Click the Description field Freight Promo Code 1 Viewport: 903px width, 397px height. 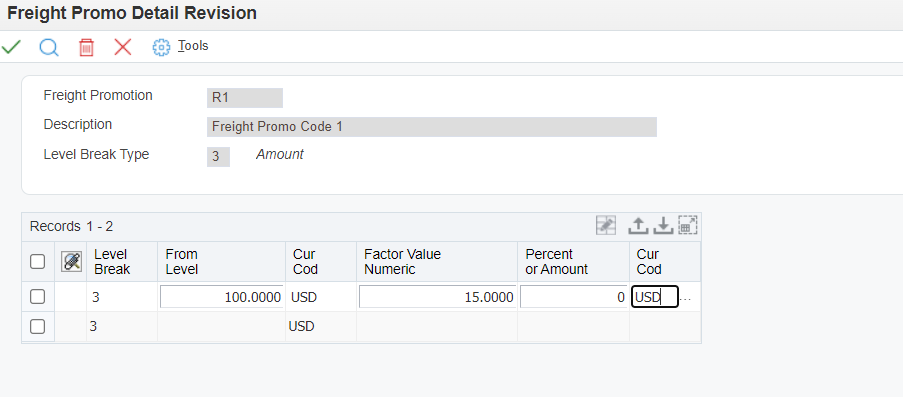(432, 127)
